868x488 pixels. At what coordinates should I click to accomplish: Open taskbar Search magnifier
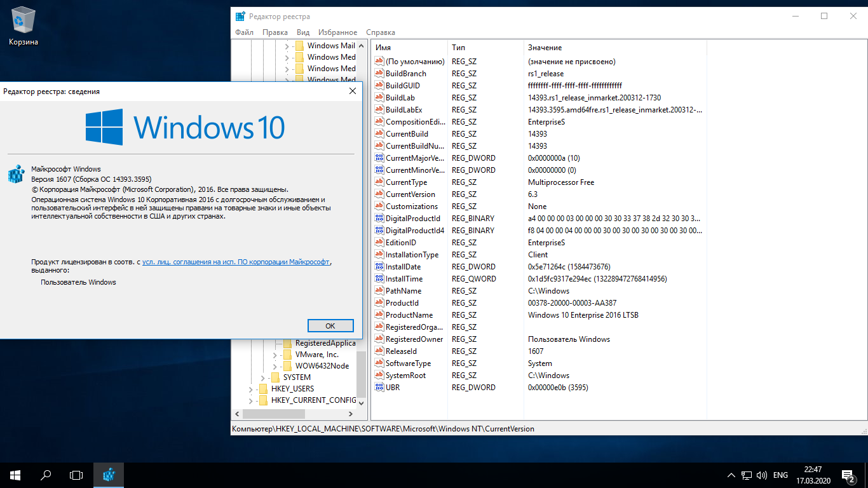point(46,475)
